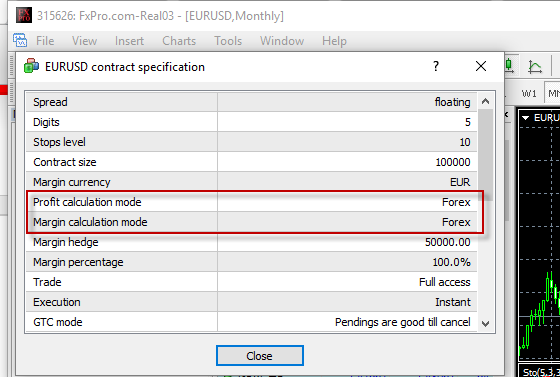Click the Close button in dialog
This screenshot has width=560, height=377.
coord(260,356)
